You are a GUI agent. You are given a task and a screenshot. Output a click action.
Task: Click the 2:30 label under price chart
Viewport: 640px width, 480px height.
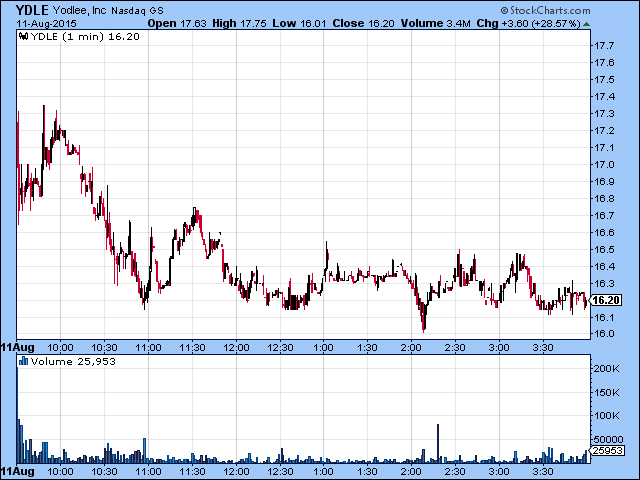455,348
